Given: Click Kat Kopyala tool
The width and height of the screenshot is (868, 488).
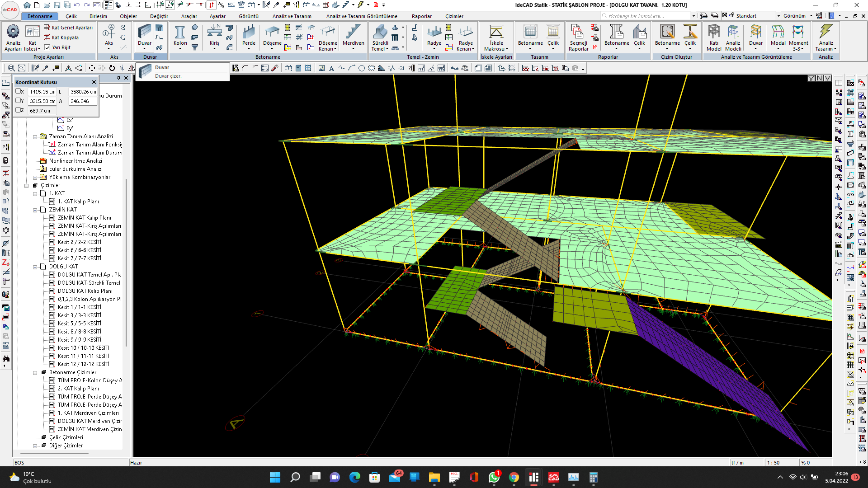Looking at the screenshot, I should pos(61,38).
